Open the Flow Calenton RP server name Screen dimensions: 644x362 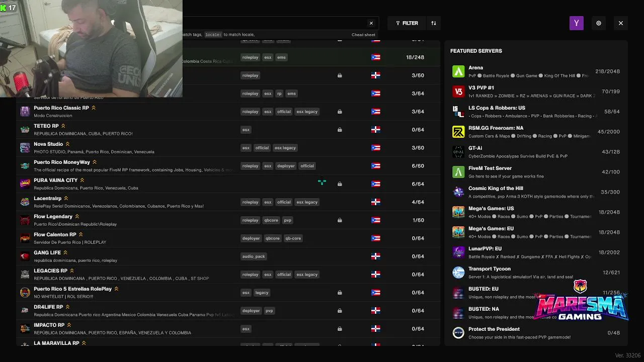55,235
